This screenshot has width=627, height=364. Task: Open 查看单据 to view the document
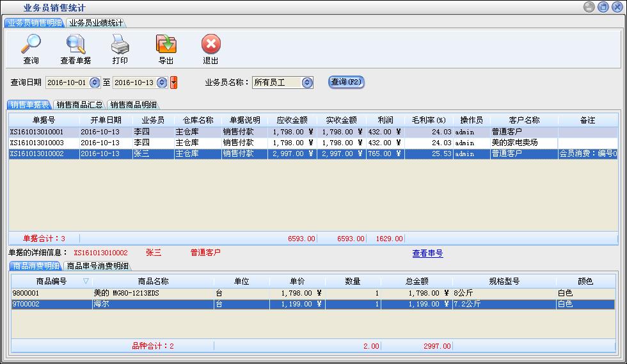pyautogui.click(x=75, y=45)
